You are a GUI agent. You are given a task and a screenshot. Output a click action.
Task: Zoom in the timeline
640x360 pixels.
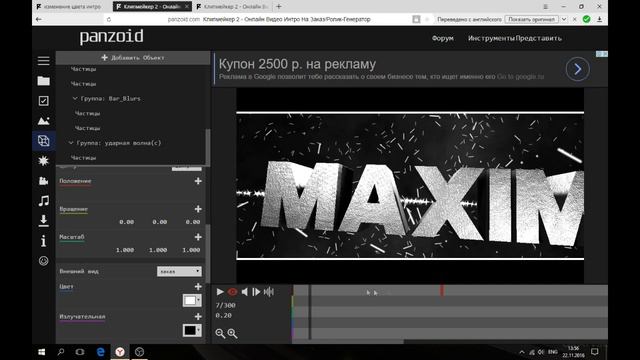coord(232,333)
